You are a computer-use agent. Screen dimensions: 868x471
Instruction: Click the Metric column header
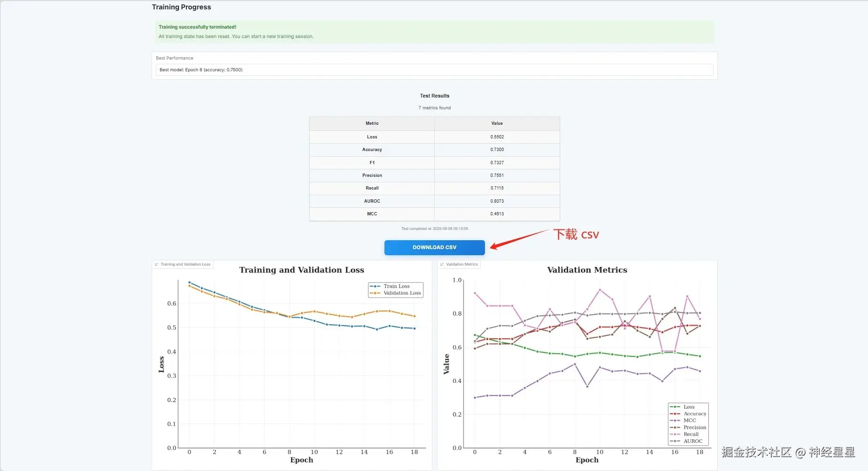pyautogui.click(x=372, y=123)
